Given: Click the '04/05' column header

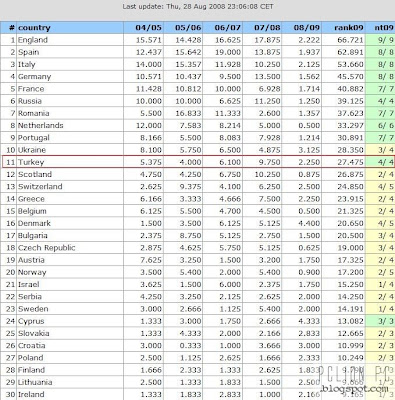Looking at the screenshot, I should (148, 28).
